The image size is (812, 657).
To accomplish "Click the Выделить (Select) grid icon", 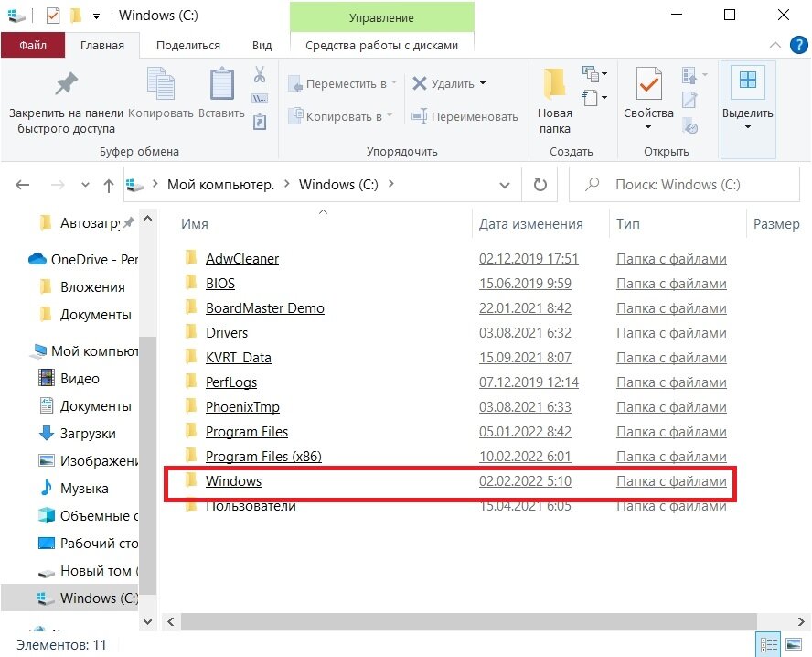I will [x=748, y=81].
